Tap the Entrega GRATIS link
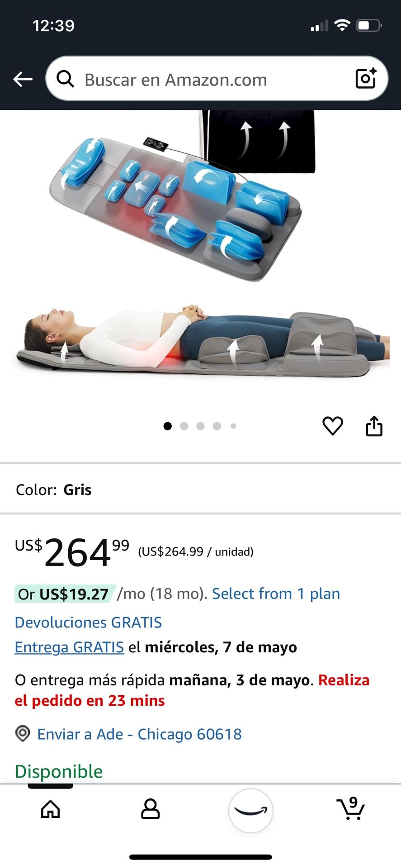401x868 pixels. (x=69, y=647)
